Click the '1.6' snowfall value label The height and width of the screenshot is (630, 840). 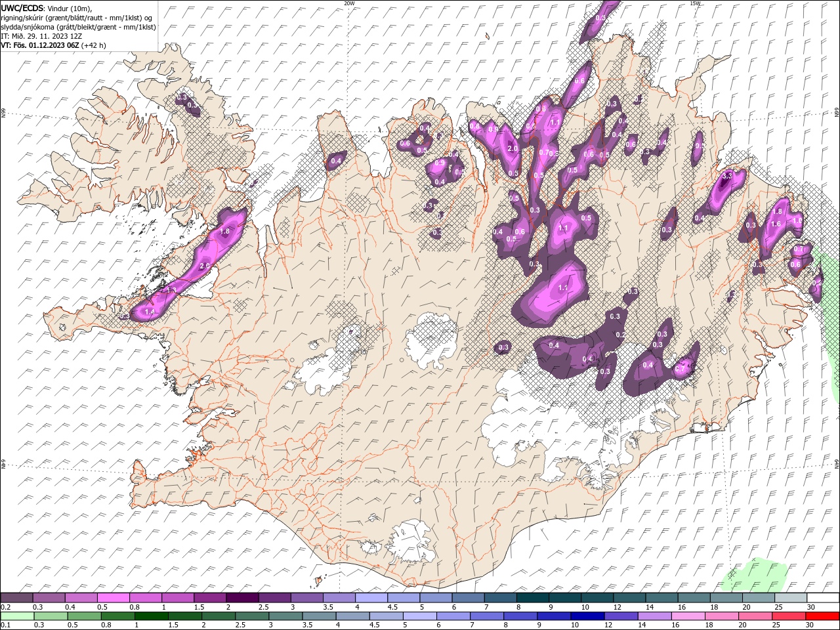pos(776,224)
